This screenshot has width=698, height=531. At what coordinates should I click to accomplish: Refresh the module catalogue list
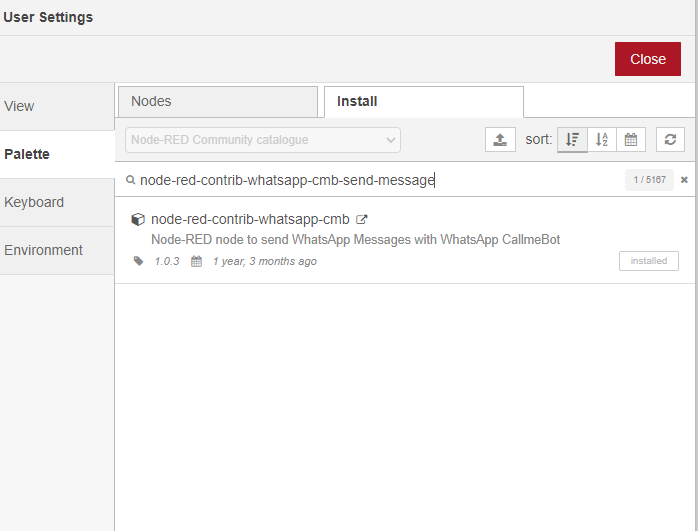tap(670, 140)
